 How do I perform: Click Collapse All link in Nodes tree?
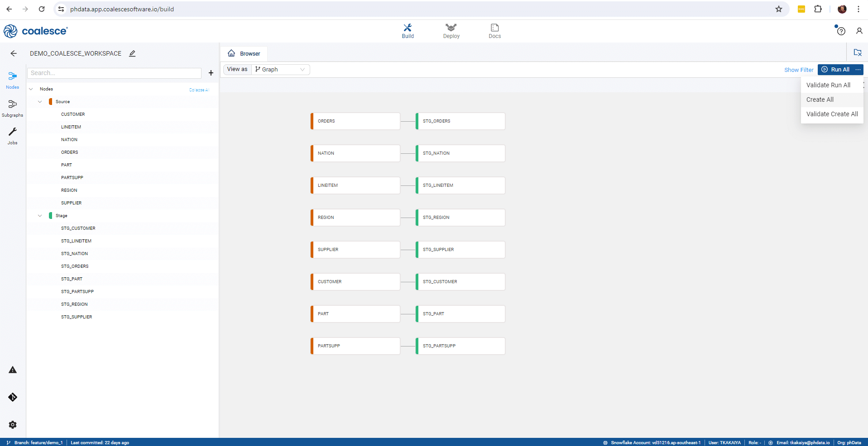(199, 90)
